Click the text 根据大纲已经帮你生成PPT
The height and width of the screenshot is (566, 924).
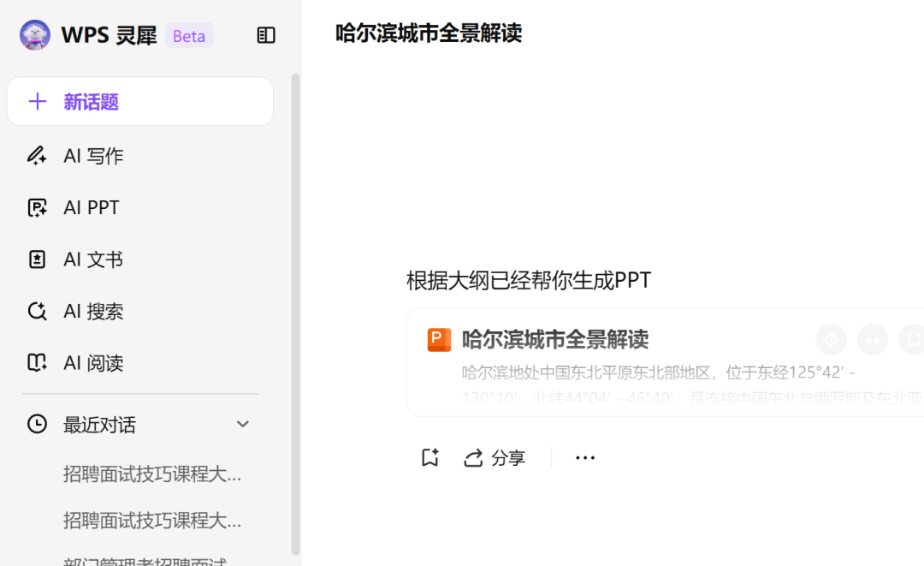(x=529, y=281)
